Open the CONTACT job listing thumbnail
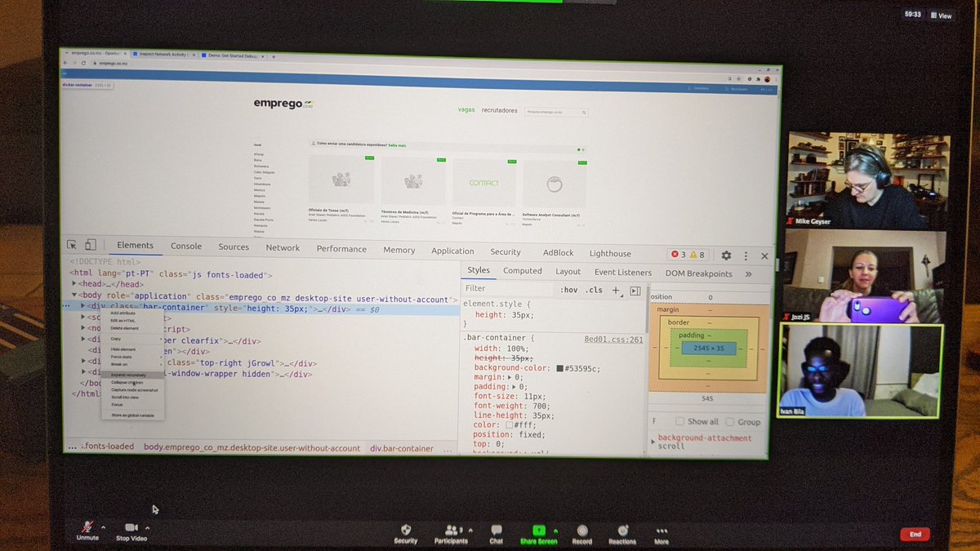This screenshot has width=980, height=551. pos(483,183)
